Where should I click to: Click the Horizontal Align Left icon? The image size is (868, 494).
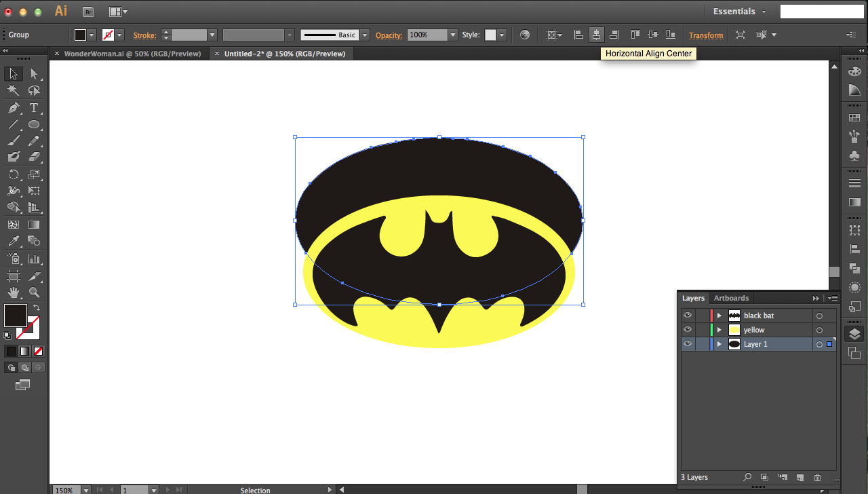[x=578, y=35]
